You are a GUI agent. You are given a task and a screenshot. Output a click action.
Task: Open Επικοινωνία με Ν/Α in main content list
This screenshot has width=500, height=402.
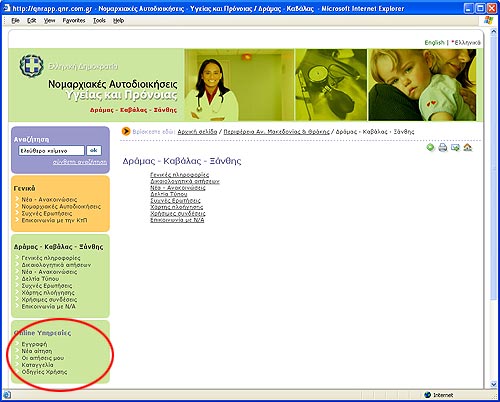click(x=177, y=220)
